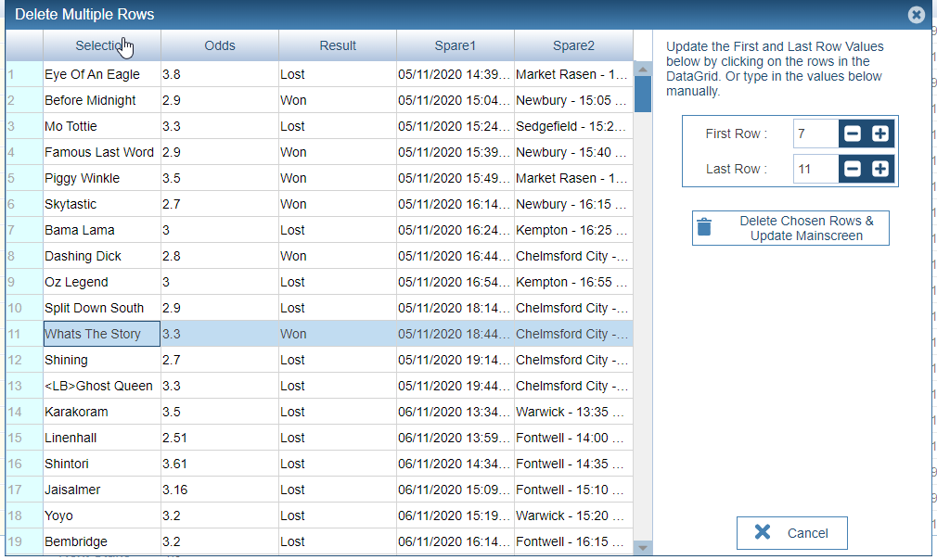Increase the First Row value with plus
The height and width of the screenshot is (560, 937).
(x=880, y=134)
